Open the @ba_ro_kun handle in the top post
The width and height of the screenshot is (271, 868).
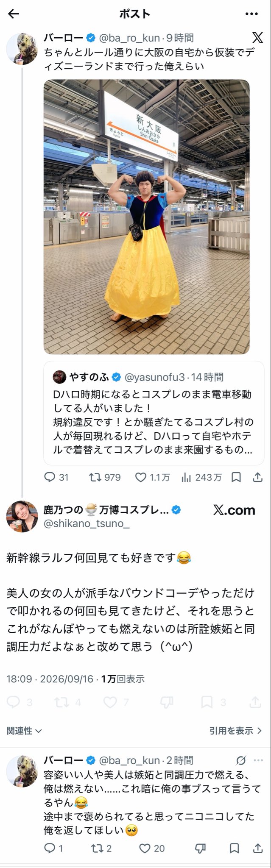point(129,38)
